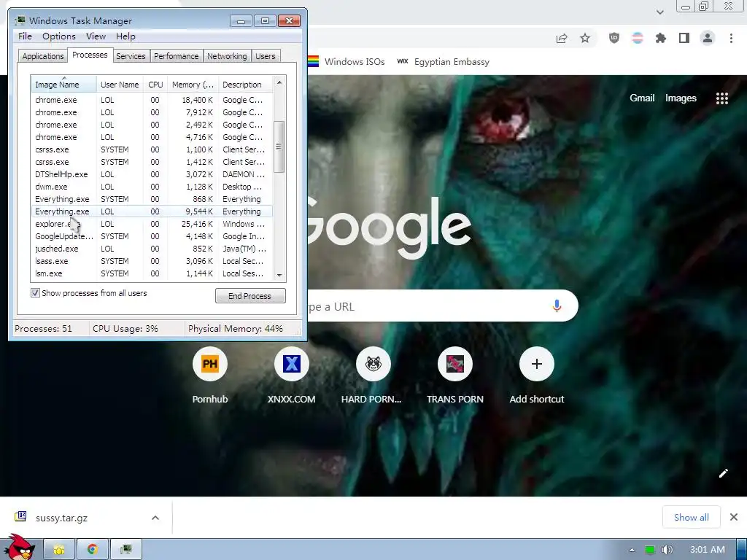This screenshot has width=747, height=560.
Task: Switch to Chrome from the taskbar
Action: 93,550
